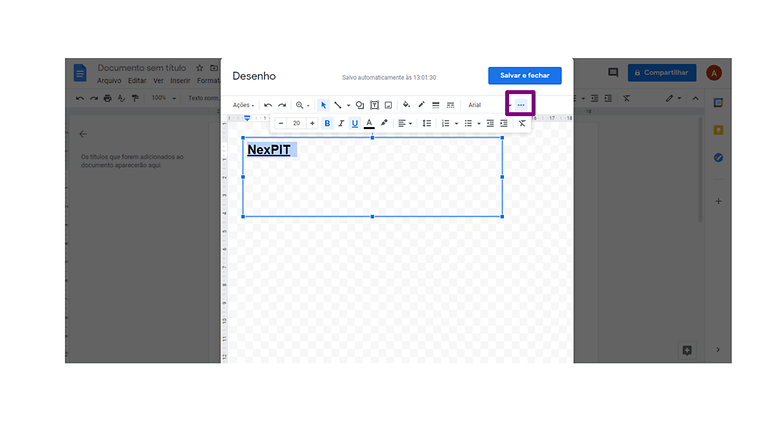Viewport: 782px width, 440px height.
Task: Change the border dash style
Action: (x=450, y=105)
